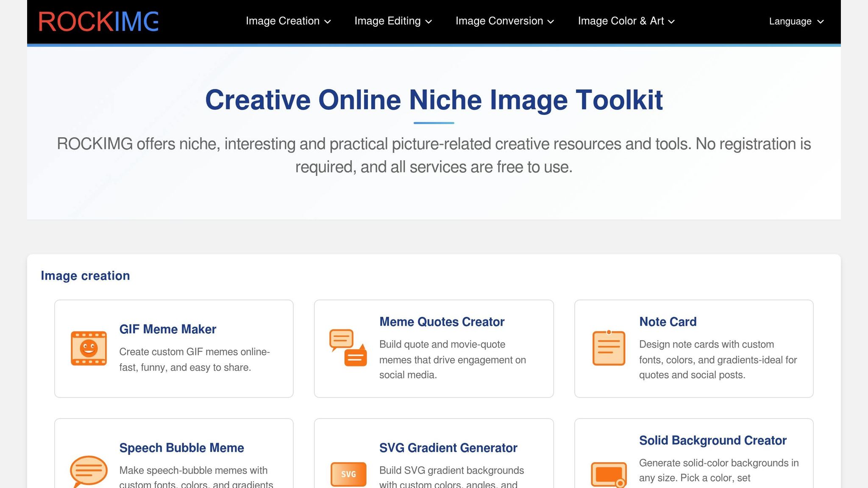Expand the Image Conversion dropdown chevron
Viewport: 868px width, 488px height.
tap(551, 22)
